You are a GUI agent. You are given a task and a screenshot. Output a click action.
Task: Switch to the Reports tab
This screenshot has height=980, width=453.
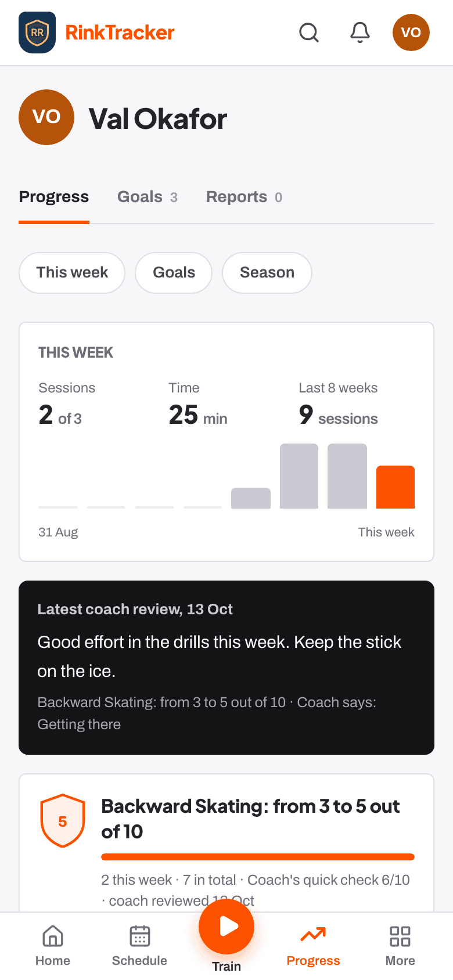coord(244,197)
